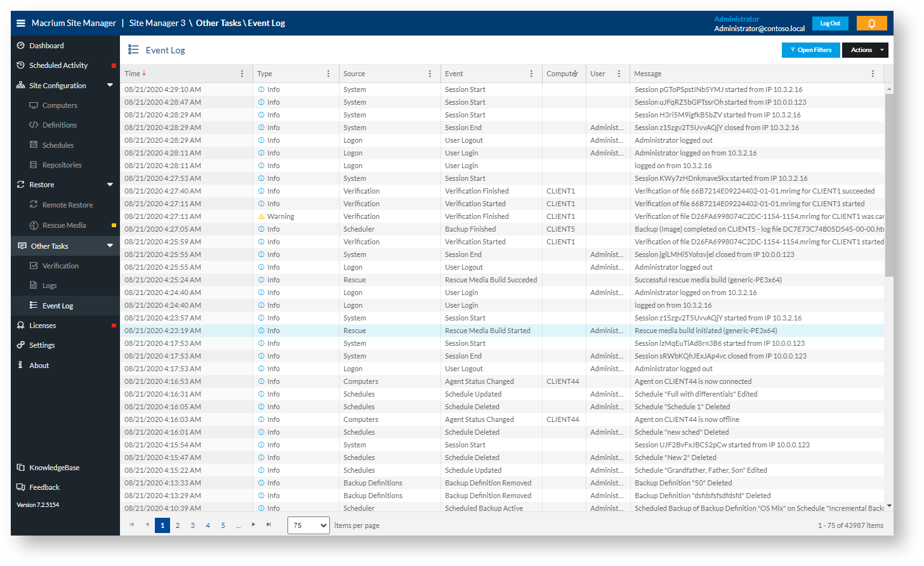Viewport: 924px width, 566px height.
Task: Collapse the Site Configuration section arrow
Action: click(x=110, y=85)
